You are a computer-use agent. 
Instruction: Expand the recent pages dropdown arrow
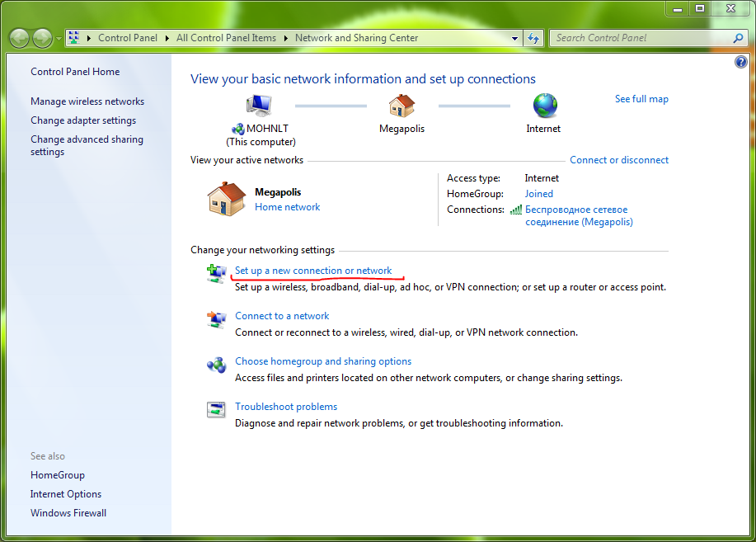(59, 39)
